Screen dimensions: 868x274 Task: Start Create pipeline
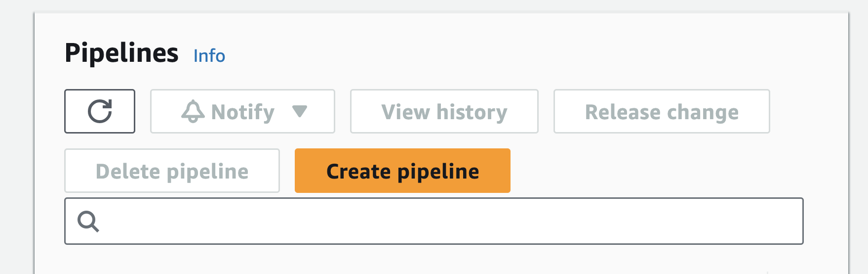tap(402, 171)
